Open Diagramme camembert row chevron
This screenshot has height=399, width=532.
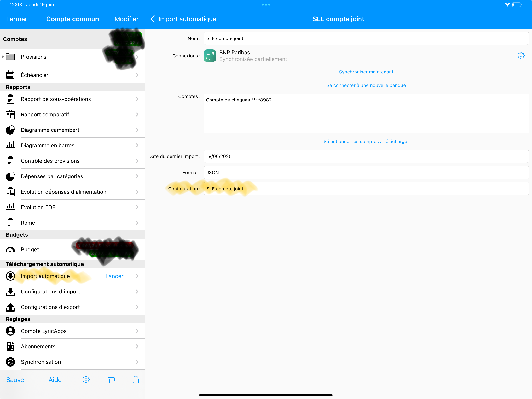137,130
